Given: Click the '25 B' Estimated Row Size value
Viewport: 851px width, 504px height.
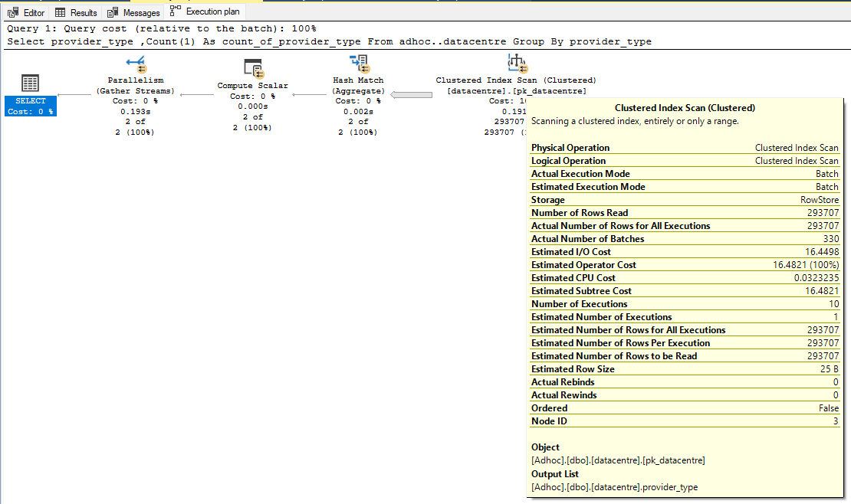Looking at the screenshot, I should point(830,369).
